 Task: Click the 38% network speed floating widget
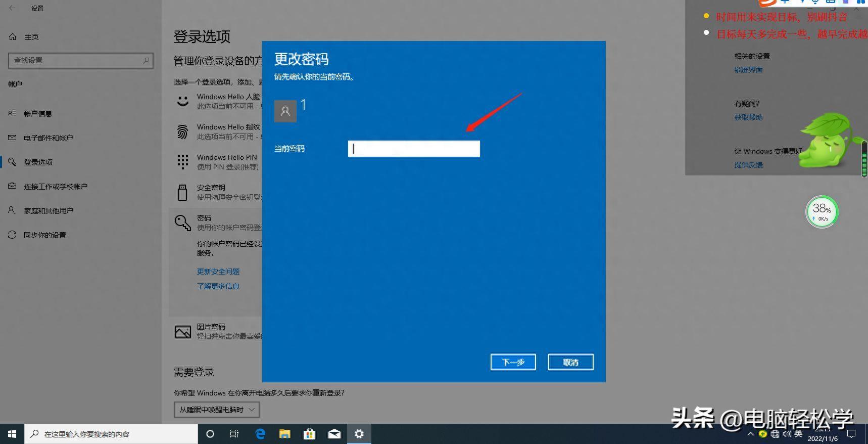822,212
